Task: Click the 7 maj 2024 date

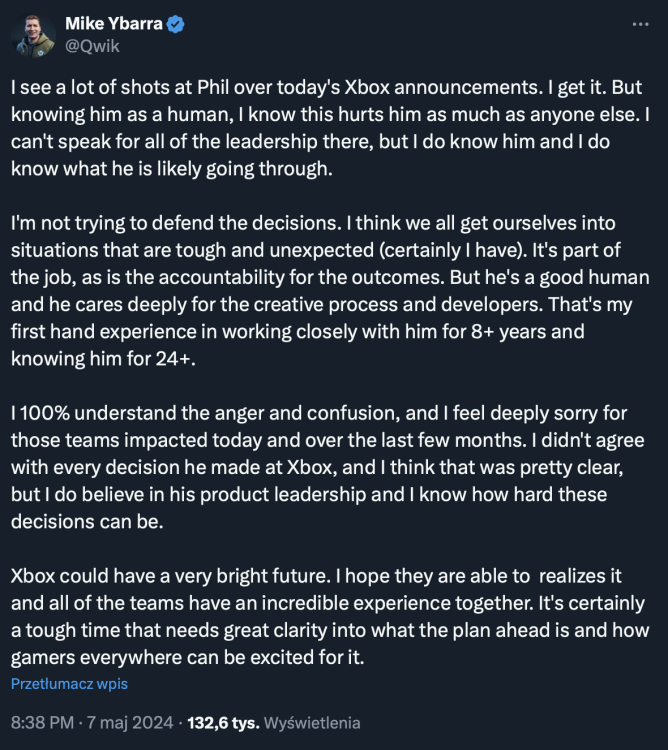Action: (130, 723)
